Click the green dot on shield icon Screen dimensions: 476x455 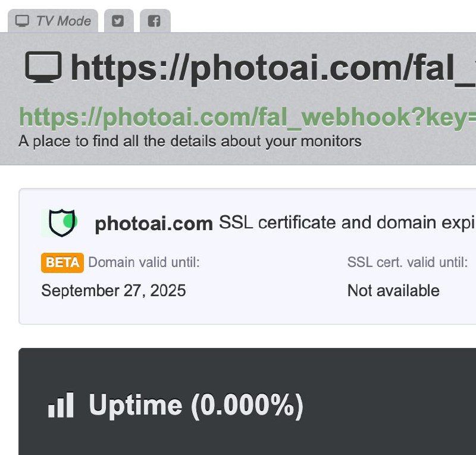(70, 221)
